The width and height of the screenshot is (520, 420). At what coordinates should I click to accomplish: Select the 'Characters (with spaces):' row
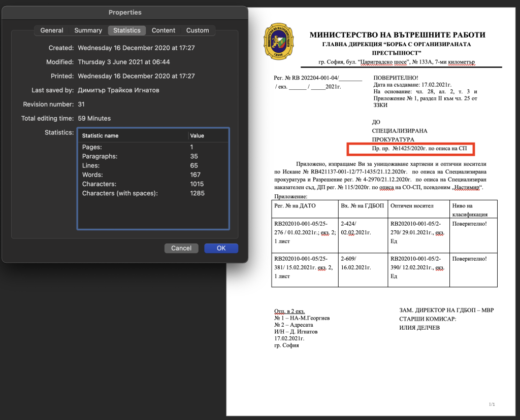pyautogui.click(x=153, y=193)
